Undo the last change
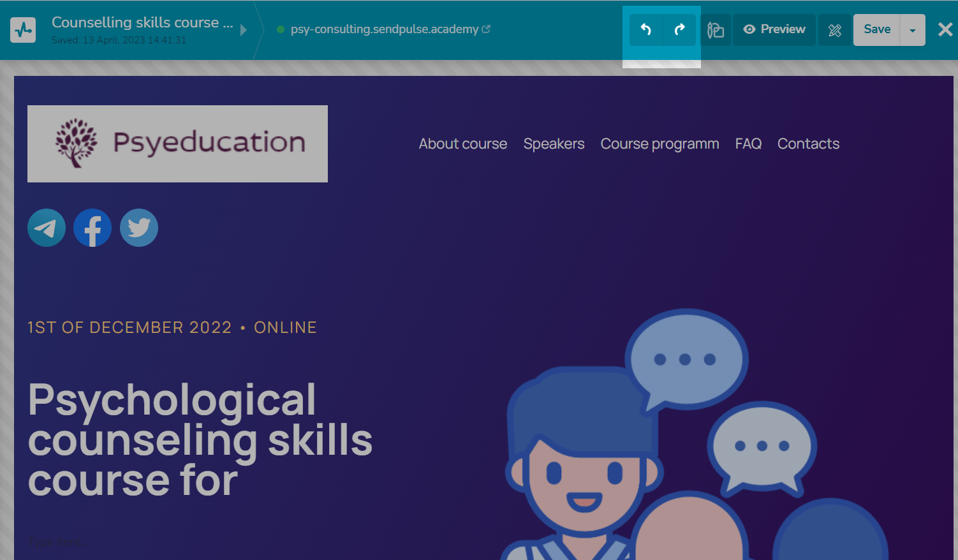Image resolution: width=958 pixels, height=560 pixels. coord(646,30)
